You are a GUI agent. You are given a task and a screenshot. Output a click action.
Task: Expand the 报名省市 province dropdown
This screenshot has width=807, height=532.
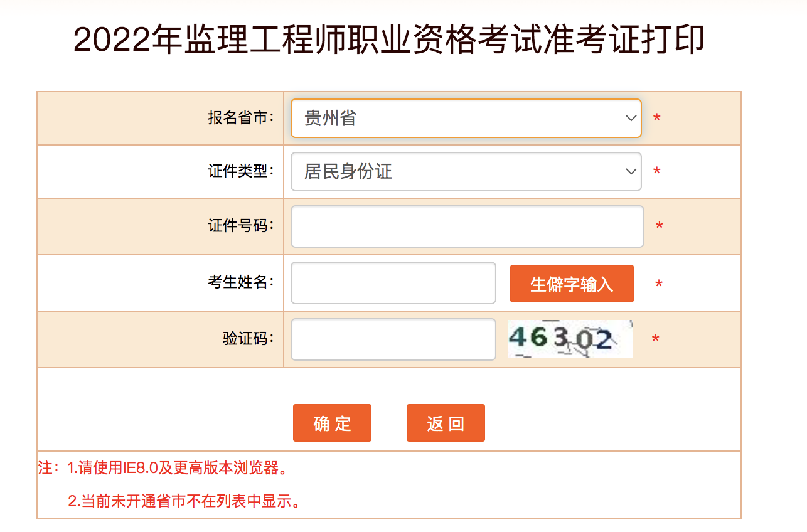coord(466,118)
